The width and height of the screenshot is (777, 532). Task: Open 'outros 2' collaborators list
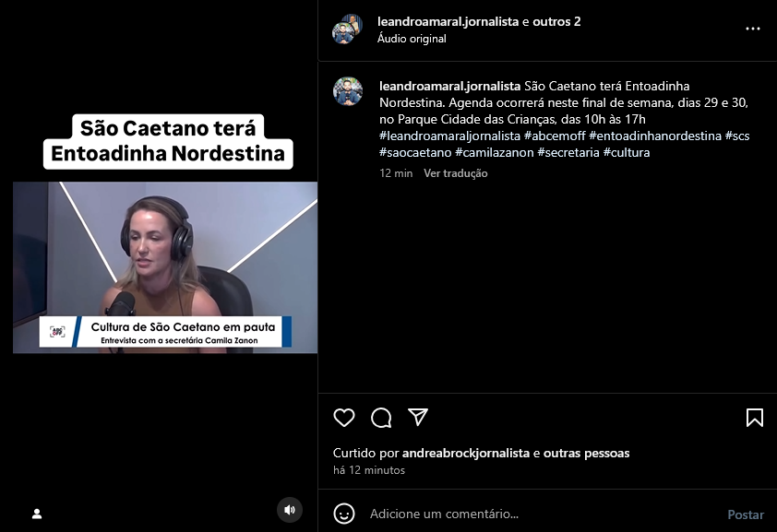556,21
